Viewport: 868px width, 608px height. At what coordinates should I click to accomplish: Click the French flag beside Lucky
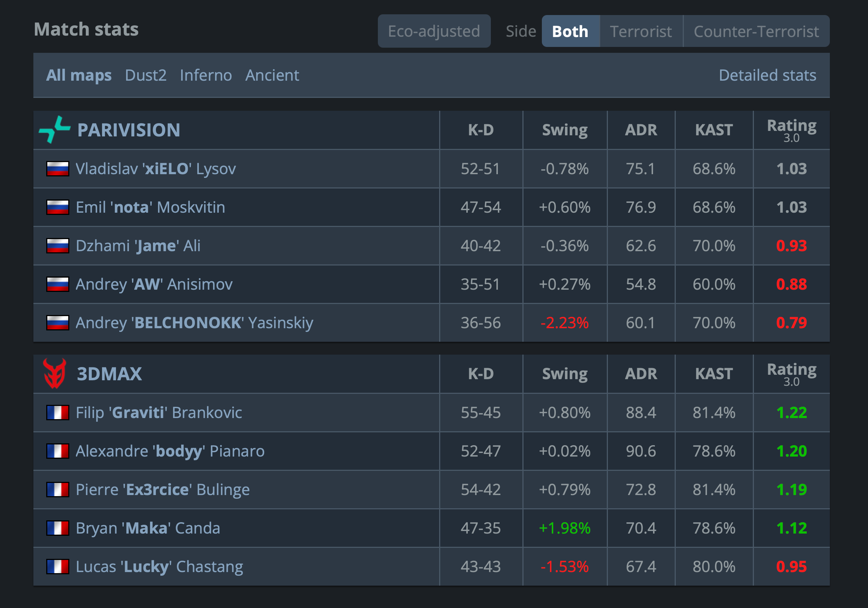click(58, 567)
